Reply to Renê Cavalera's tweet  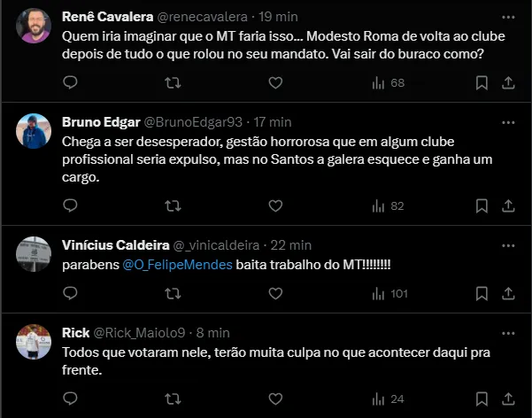click(x=71, y=82)
